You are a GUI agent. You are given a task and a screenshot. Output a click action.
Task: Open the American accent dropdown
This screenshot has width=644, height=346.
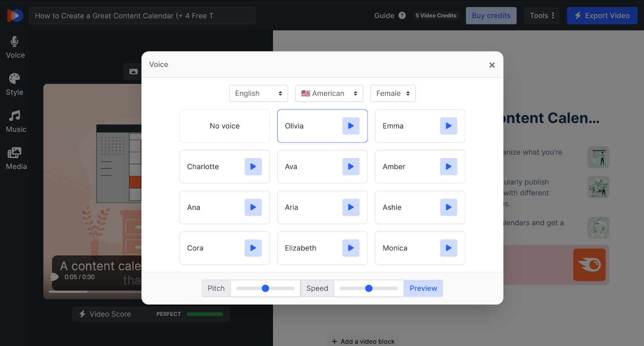click(x=329, y=93)
